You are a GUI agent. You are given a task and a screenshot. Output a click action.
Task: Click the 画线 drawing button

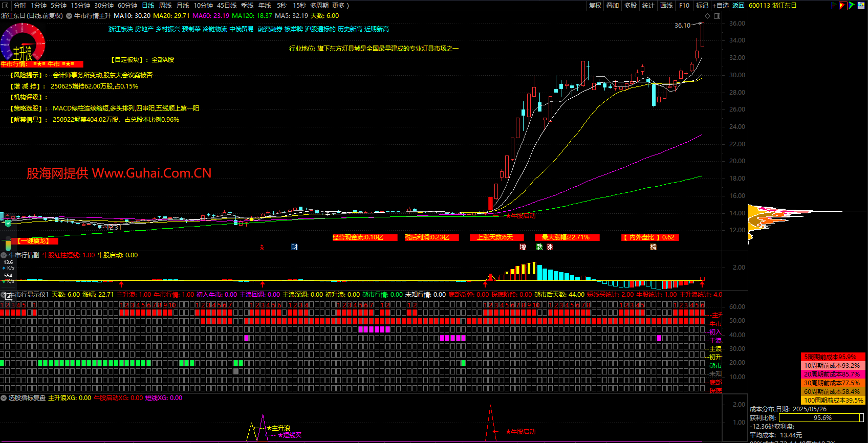click(666, 5)
